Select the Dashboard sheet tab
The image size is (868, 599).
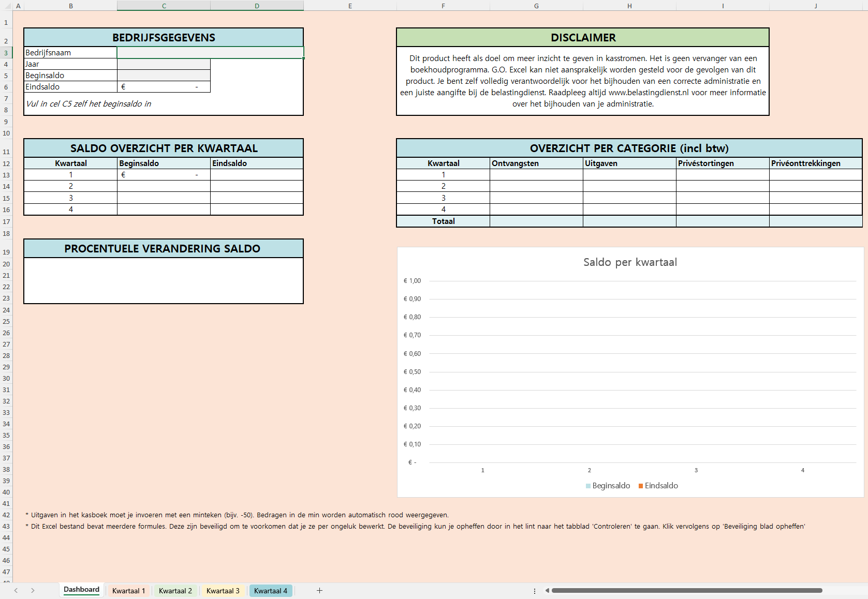[x=81, y=590]
